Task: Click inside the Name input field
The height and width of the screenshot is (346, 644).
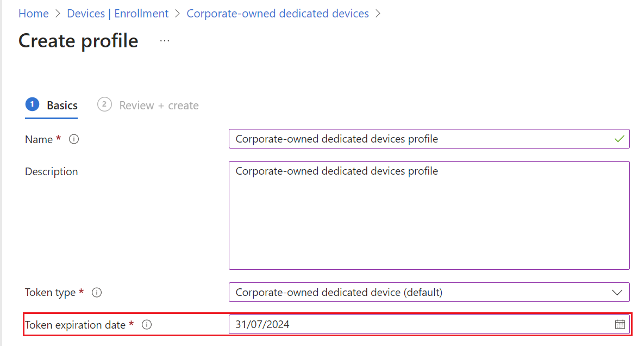Action: point(380,139)
